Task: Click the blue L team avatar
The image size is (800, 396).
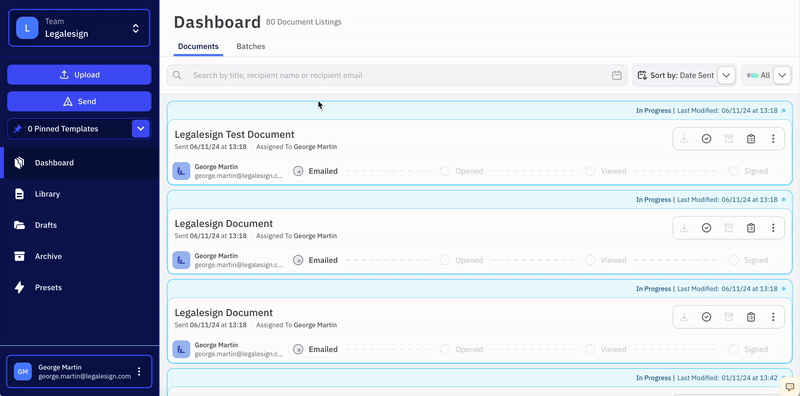Action: click(x=27, y=28)
